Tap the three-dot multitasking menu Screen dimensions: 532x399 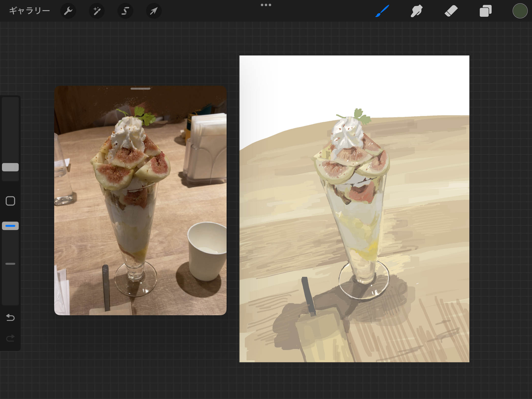[266, 5]
